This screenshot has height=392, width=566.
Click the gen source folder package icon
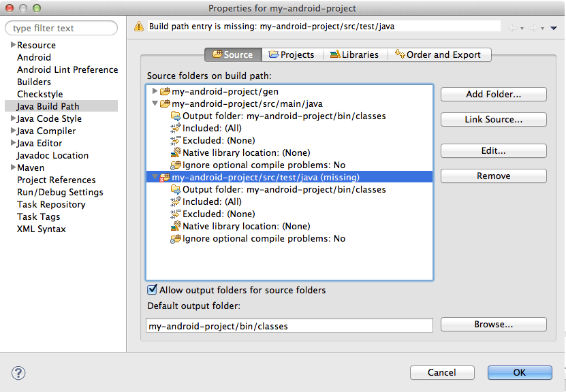pyautogui.click(x=165, y=92)
